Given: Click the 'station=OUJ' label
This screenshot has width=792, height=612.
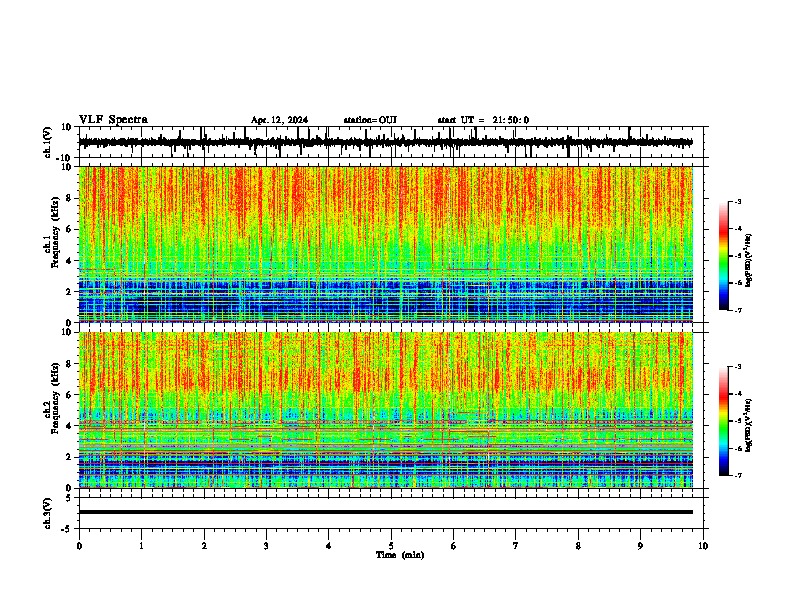Looking at the screenshot, I should tap(370, 120).
